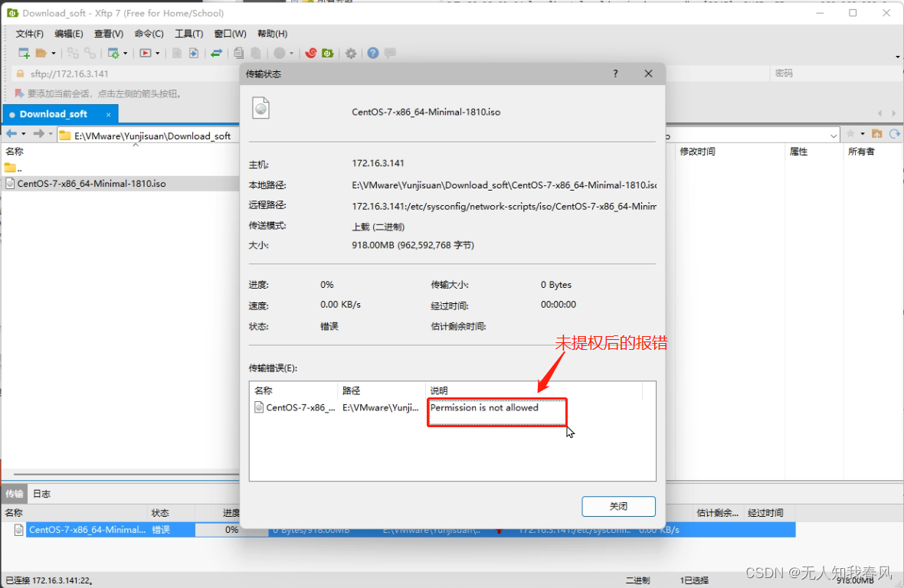
Task: Open the dropdown next to the open folder icon
Action: [52, 53]
